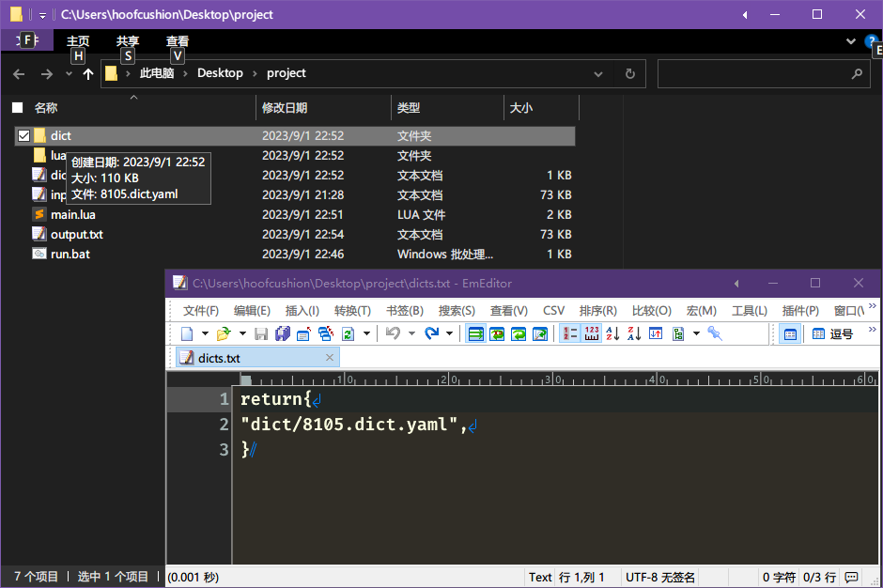Open the Reload dropdown arrow in EmEditor
The width and height of the screenshot is (883, 588).
366,334
